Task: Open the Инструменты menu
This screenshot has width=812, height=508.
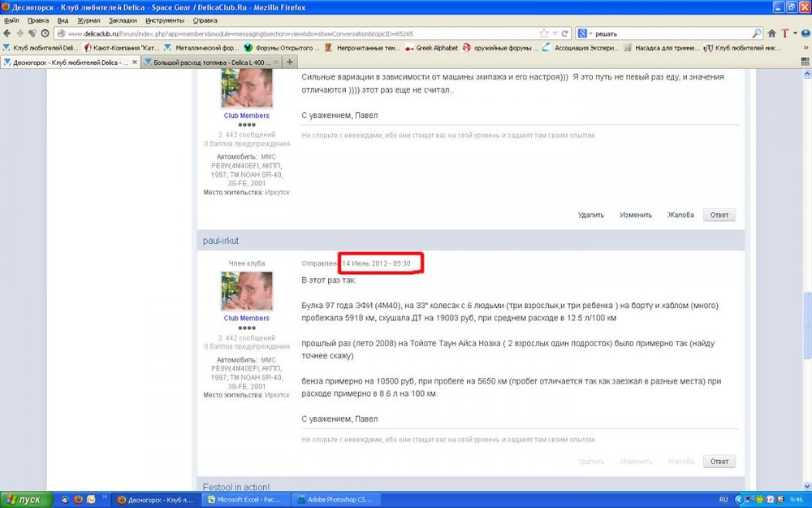Action: click(x=165, y=20)
